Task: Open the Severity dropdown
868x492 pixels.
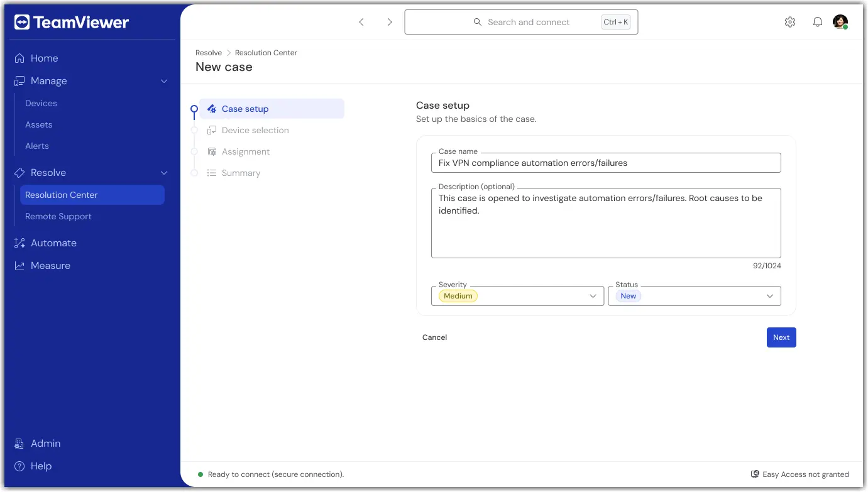Action: (x=517, y=296)
